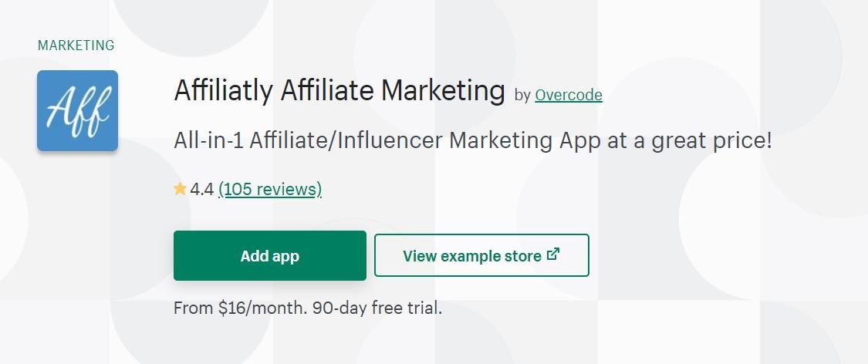The image size is (868, 364).
Task: Click the 90-day free trial text
Action: [377, 308]
